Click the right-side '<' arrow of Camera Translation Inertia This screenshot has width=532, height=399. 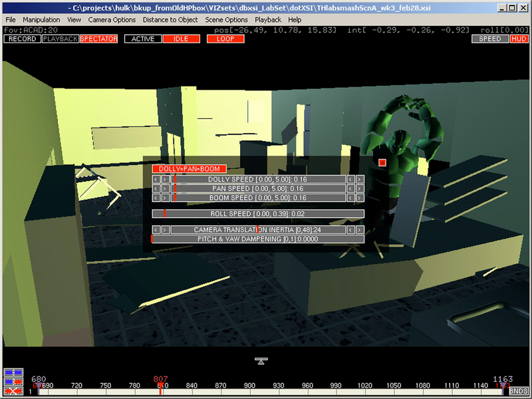tap(351, 229)
